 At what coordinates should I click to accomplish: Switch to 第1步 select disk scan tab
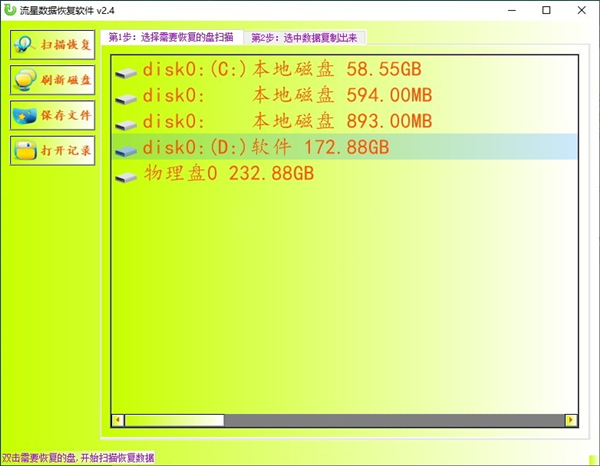172,37
